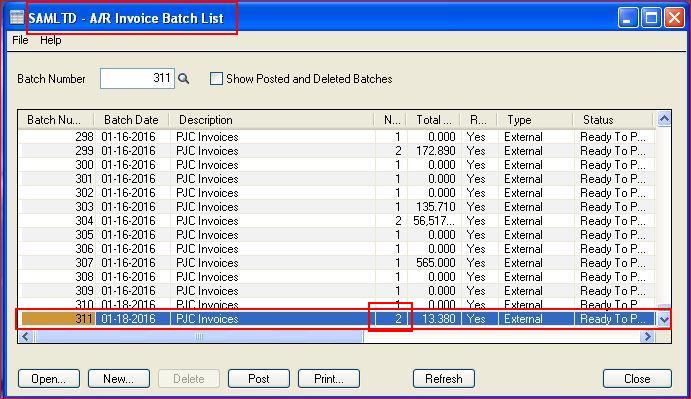Sort by Batch Number column header

tap(56, 120)
